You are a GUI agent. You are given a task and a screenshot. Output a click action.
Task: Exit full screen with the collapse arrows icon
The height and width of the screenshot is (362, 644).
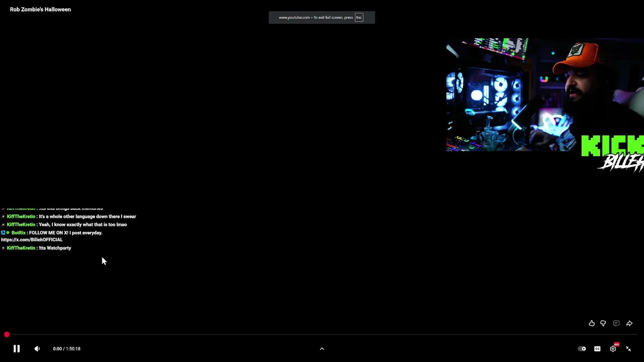pos(628,348)
